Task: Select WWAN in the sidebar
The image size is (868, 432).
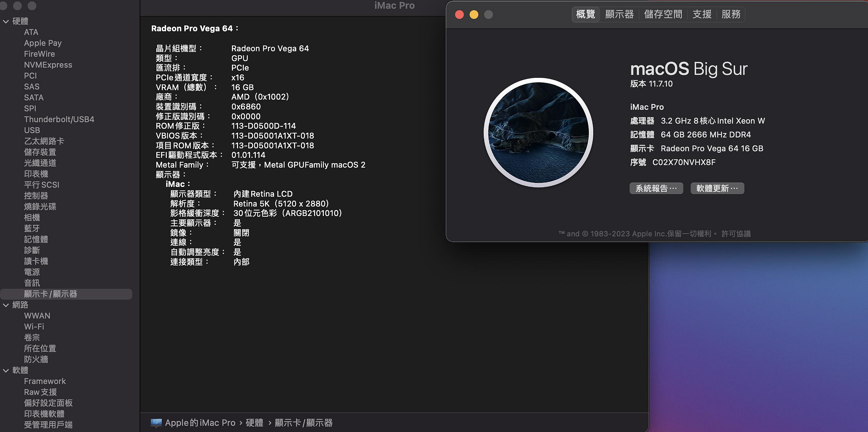Action: tap(37, 316)
